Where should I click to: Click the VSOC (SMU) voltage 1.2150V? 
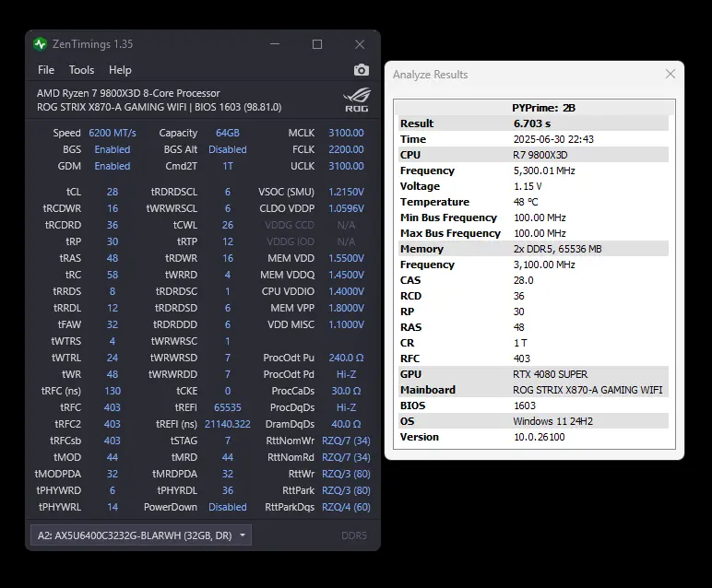[346, 192]
